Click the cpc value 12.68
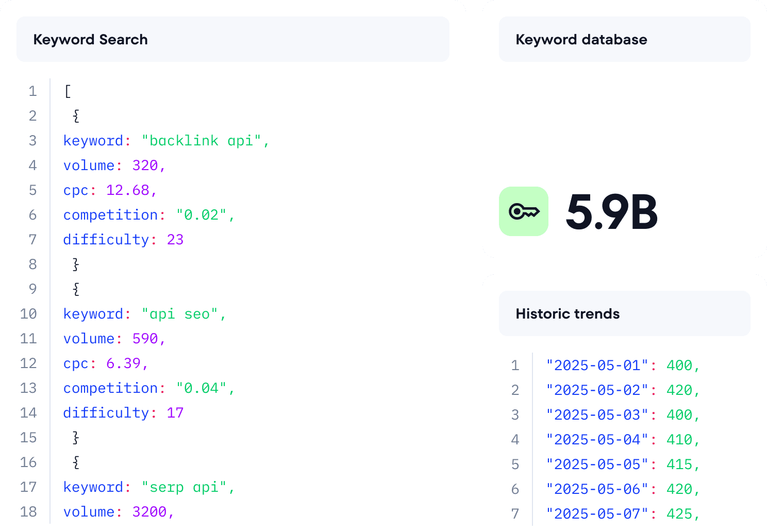Image resolution: width=767 pixels, height=532 pixels. [127, 190]
